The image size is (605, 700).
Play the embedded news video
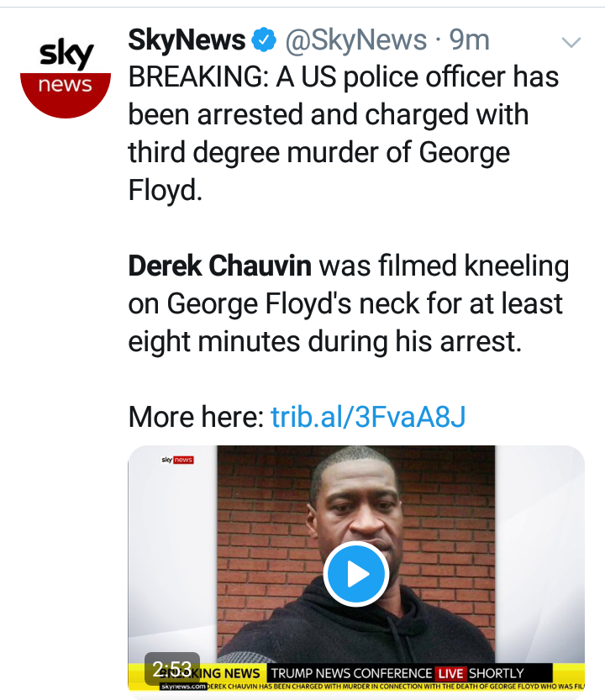(x=355, y=575)
